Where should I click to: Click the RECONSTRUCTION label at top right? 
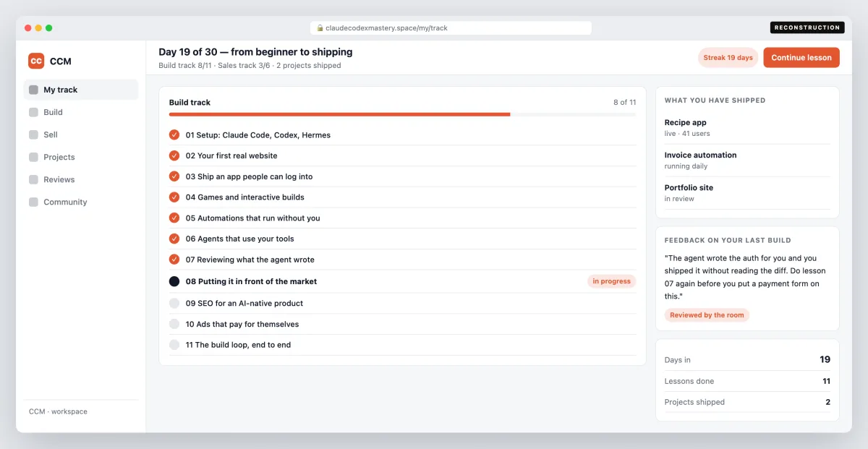click(807, 27)
